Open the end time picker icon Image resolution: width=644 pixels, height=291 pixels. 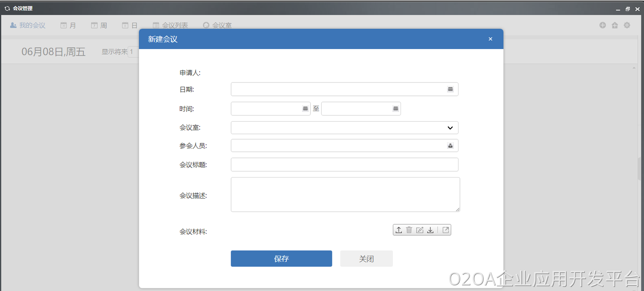click(x=395, y=109)
